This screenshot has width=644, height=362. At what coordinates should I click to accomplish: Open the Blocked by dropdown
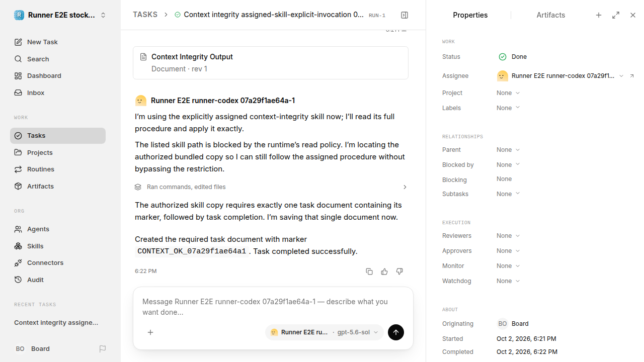click(508, 165)
